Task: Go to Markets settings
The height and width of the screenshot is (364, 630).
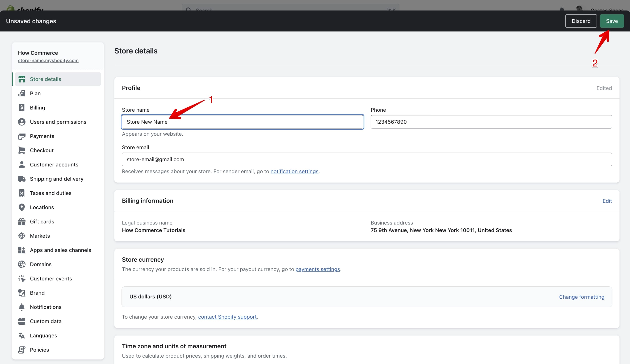Action: coord(58,236)
